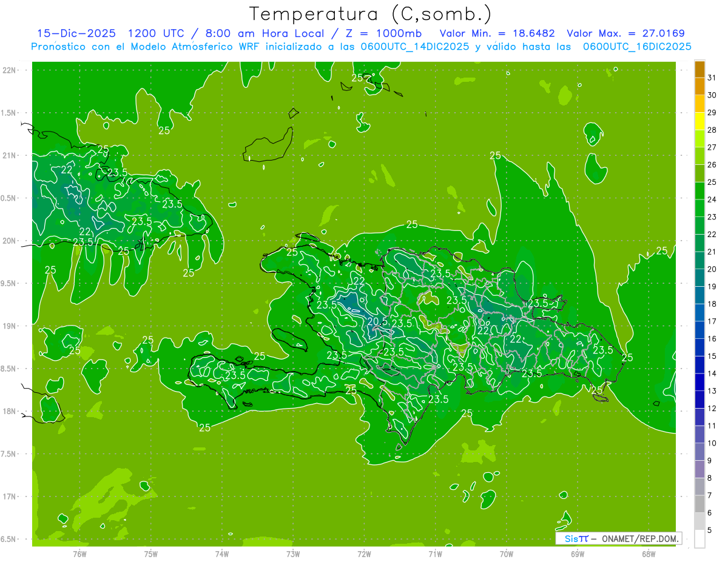Click the "69W" longitude axis label
The height and width of the screenshot is (562, 728).
click(578, 553)
